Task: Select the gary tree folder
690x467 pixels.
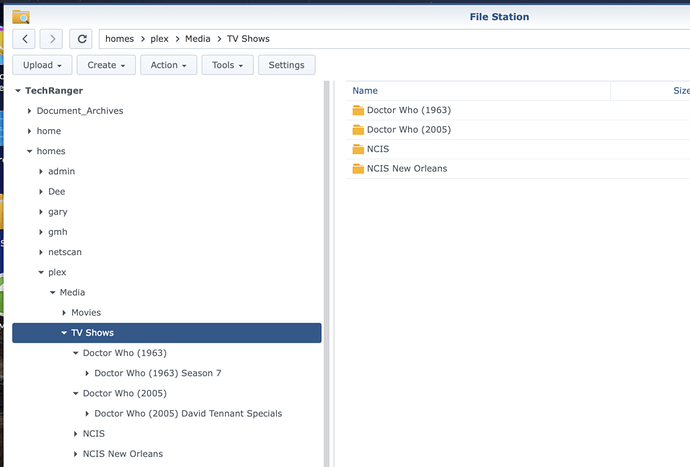Action: tap(58, 212)
